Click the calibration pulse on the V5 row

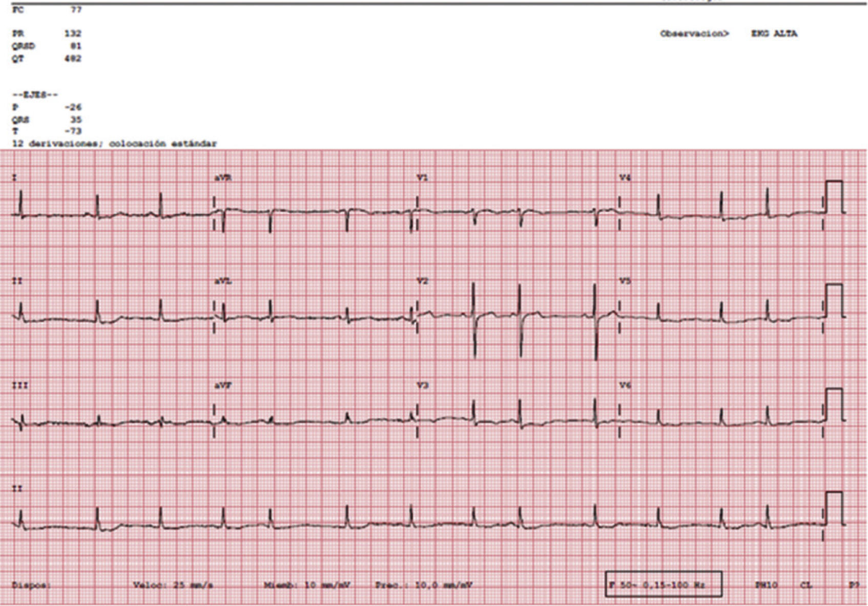[x=834, y=300]
